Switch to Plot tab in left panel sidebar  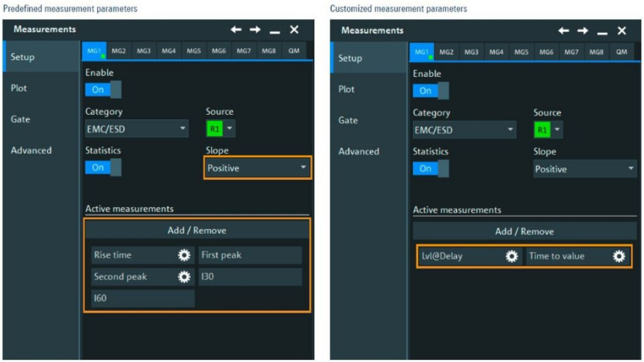(x=20, y=88)
